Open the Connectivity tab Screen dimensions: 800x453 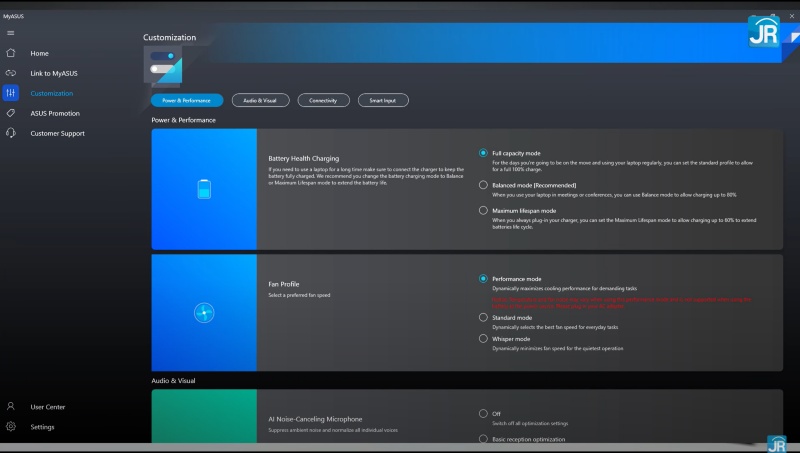(x=323, y=100)
